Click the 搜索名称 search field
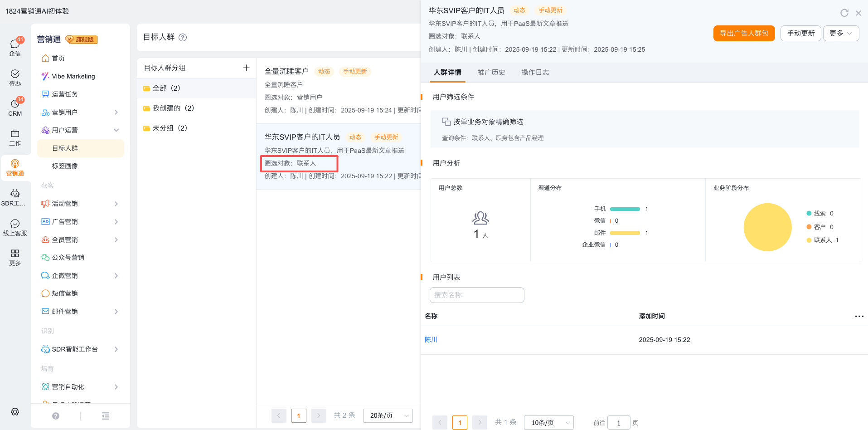 coord(477,295)
